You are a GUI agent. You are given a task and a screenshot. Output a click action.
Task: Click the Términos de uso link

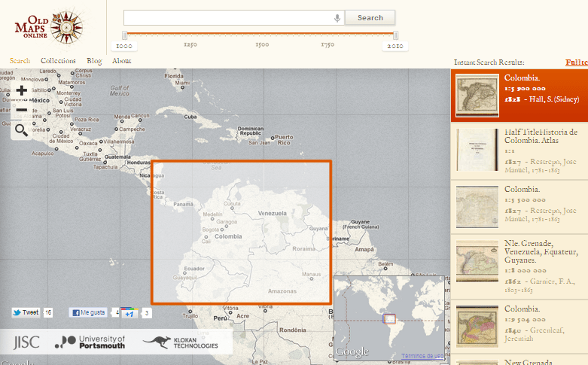click(422, 355)
